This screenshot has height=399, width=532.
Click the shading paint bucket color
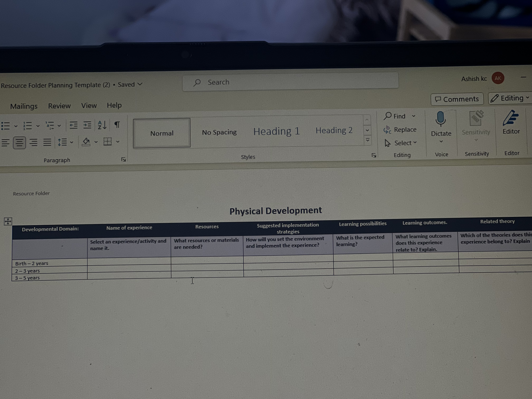click(86, 142)
